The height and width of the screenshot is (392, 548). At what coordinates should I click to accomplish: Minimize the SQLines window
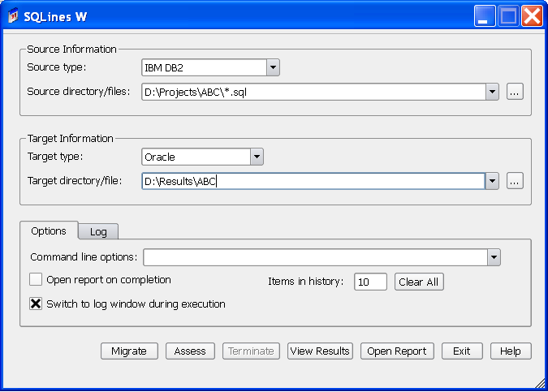(485, 15)
